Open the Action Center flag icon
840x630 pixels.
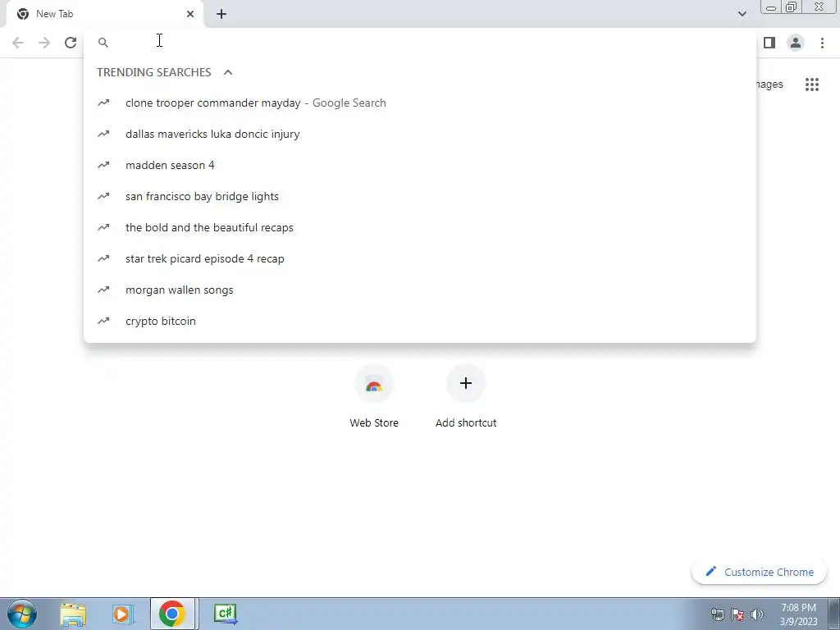click(737, 614)
